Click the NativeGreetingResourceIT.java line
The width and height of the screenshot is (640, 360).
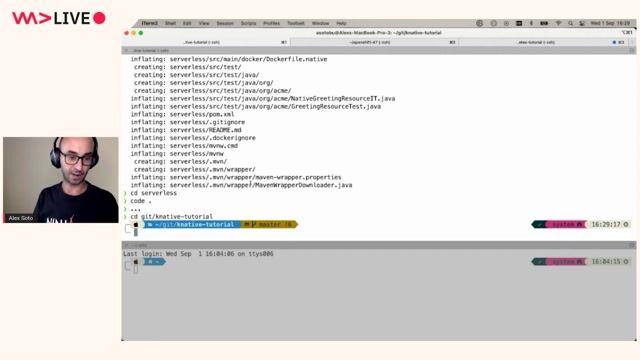click(x=262, y=98)
